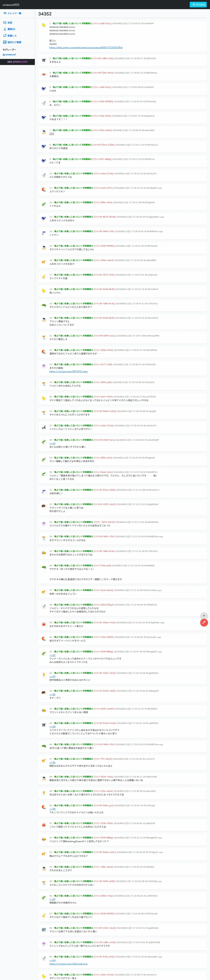The width and height of the screenshot is (210, 980).
Task: Open the 管理画面 admin button
Action: coord(198,5)
